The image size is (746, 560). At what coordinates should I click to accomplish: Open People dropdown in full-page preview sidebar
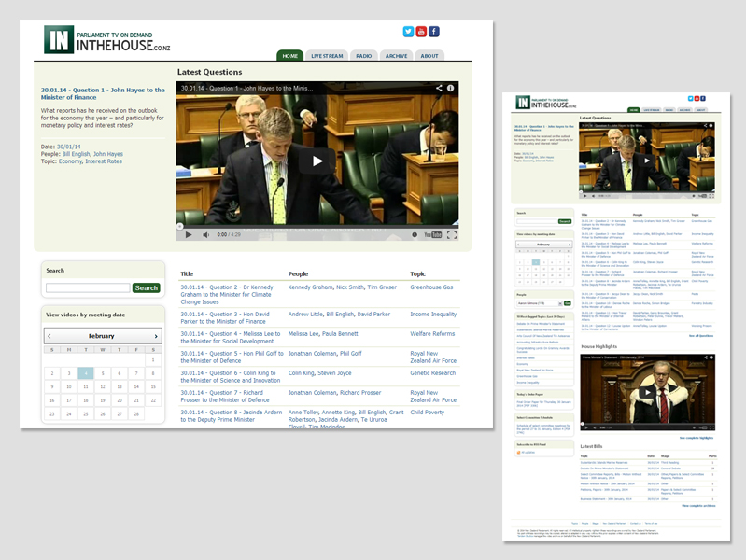coord(540,303)
